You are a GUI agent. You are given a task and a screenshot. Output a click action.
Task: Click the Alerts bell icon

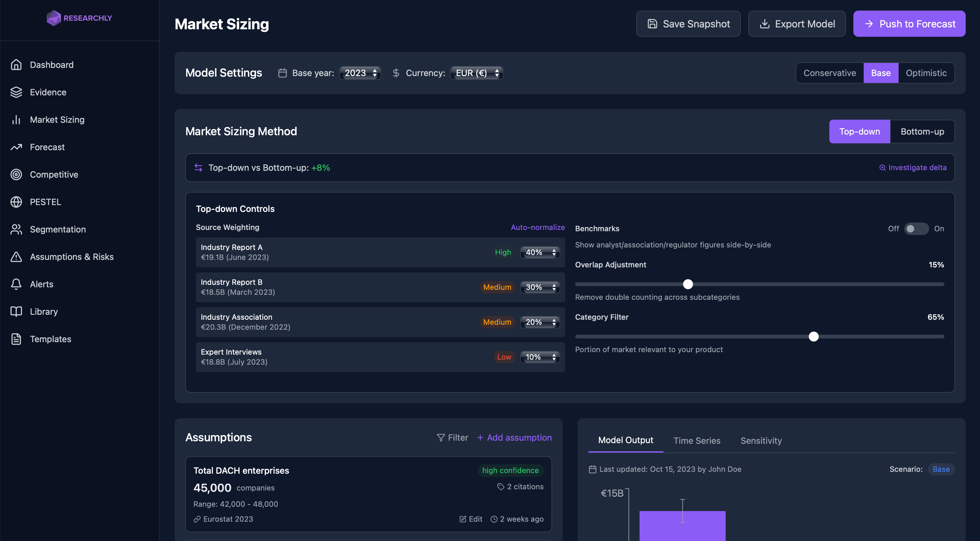[x=16, y=284]
